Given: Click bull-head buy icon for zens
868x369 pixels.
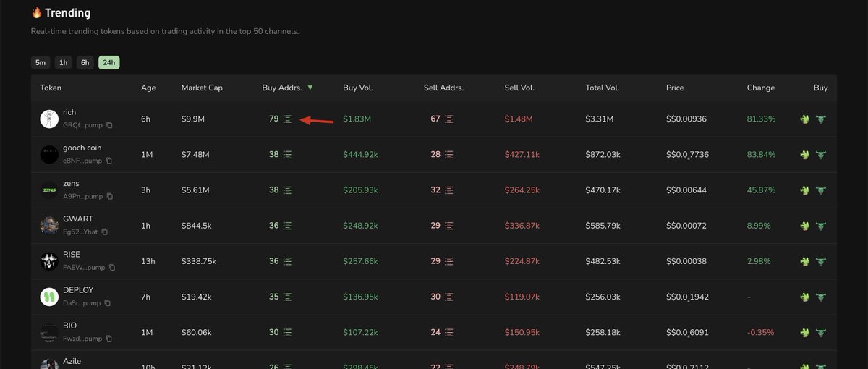Looking at the screenshot, I should click(x=821, y=190).
